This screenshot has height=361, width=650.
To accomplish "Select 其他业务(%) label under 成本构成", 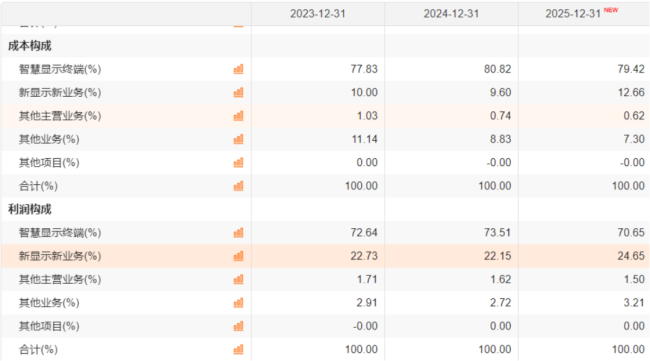I will (x=49, y=139).
